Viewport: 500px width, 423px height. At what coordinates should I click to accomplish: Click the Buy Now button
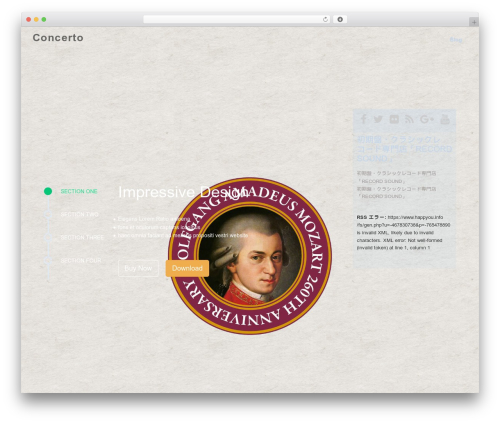[x=138, y=268]
